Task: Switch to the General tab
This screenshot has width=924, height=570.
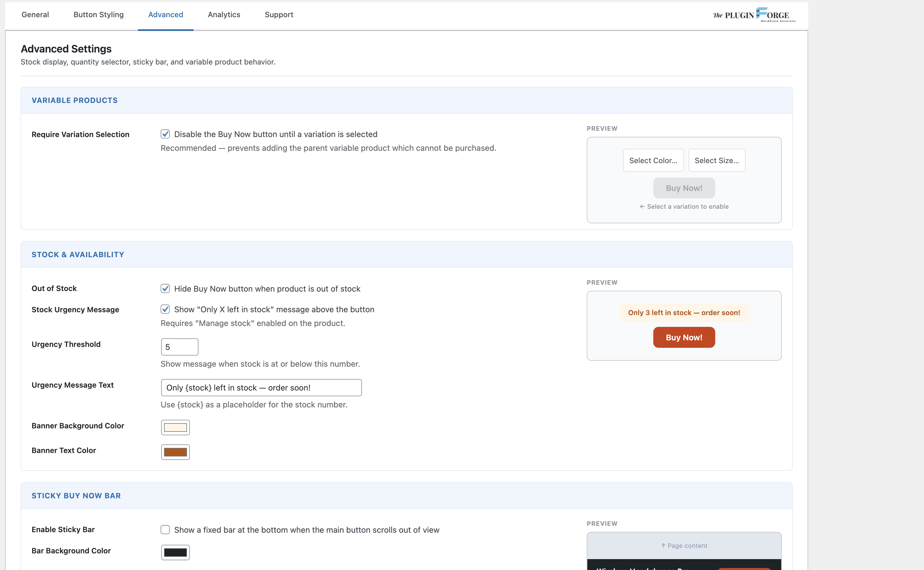Action: point(35,15)
